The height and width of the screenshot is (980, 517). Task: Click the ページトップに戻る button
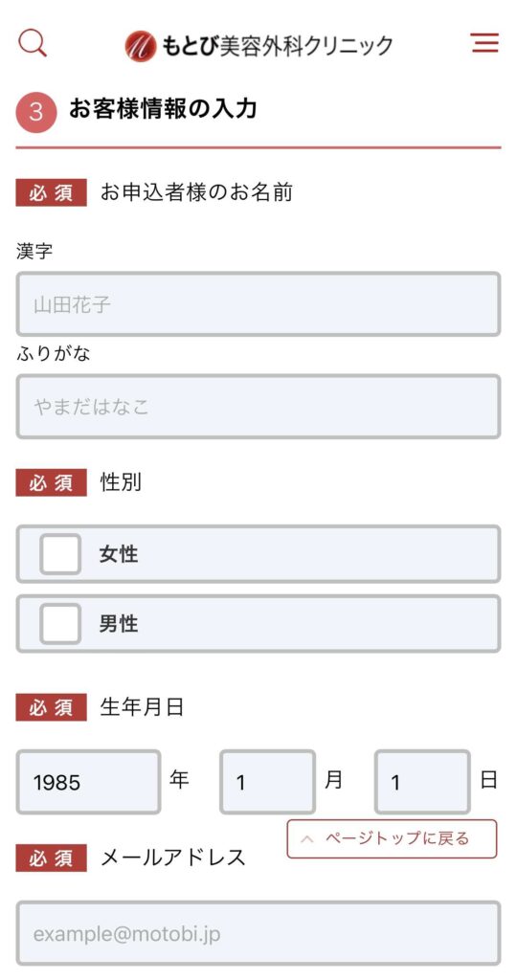392,838
